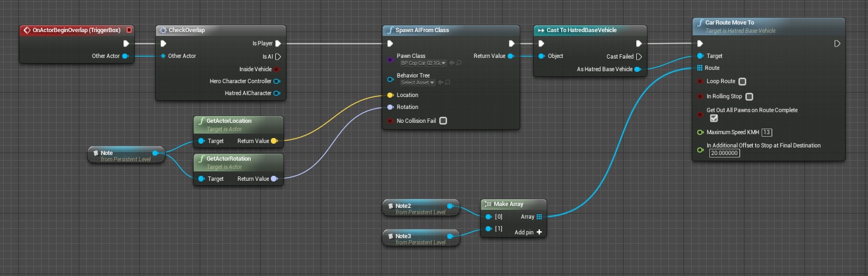Click Hero Character Controller output pin
The width and height of the screenshot is (868, 276).
tap(277, 81)
